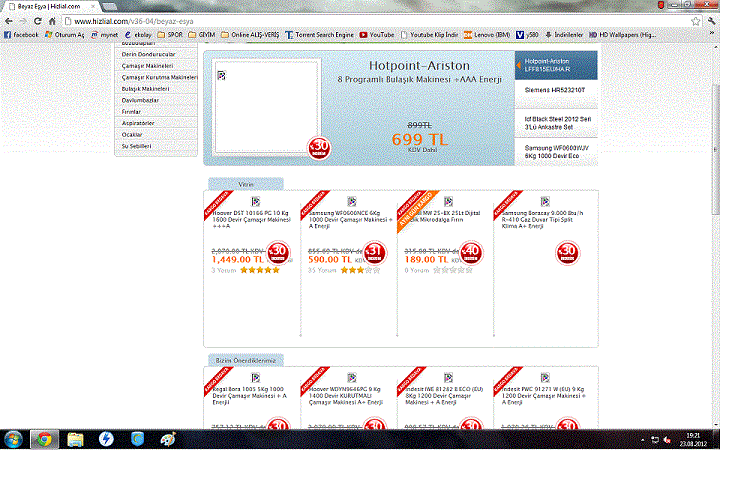The height and width of the screenshot is (499, 750).
Task: Click the five-star rating for Hoover DST
Action: 260,270
